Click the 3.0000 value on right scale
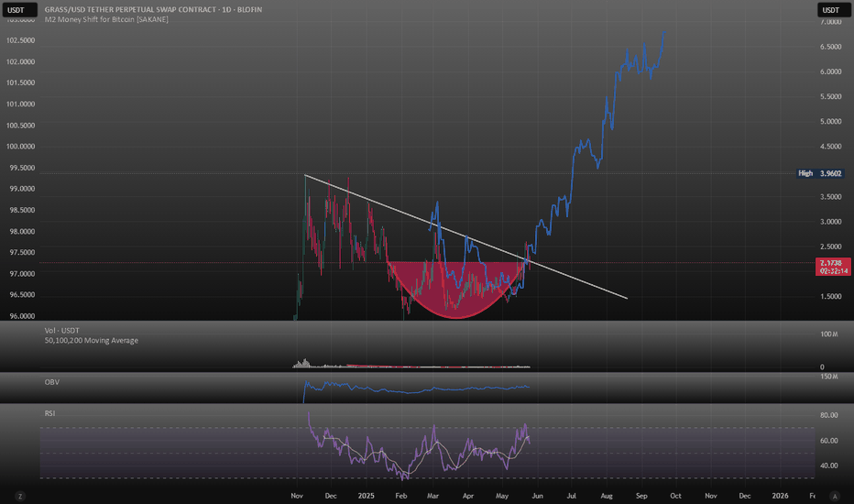 (x=830, y=222)
